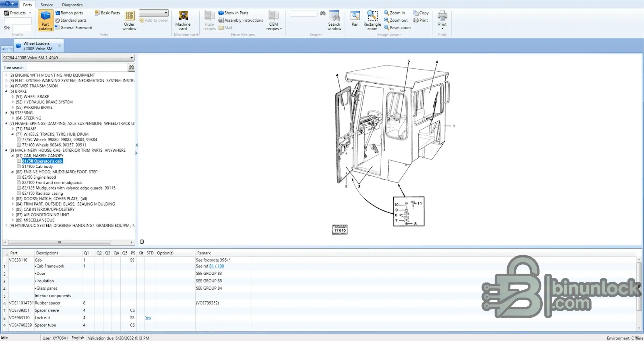
Task: Click the Mail icon in Hose Recipes
Action: (x=225, y=28)
